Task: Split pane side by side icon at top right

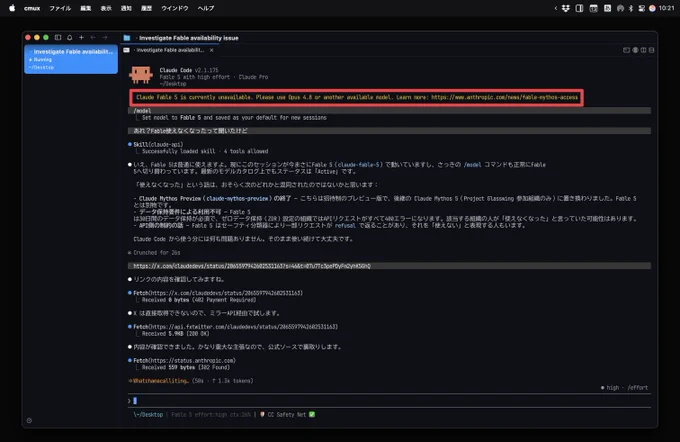Action: 644,50
